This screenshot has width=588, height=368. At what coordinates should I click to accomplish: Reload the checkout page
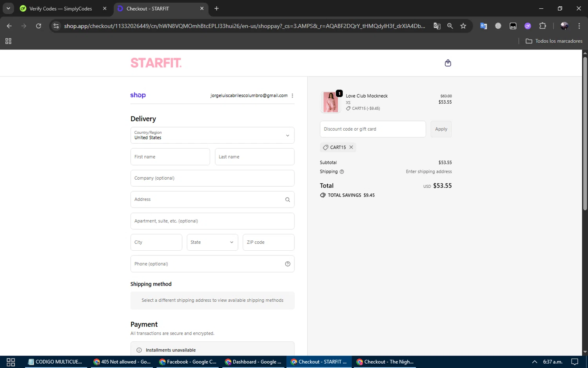coord(38,26)
